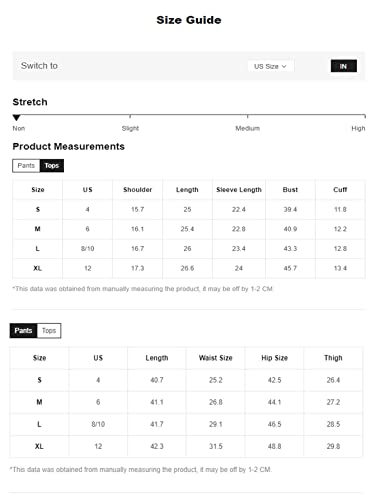Click the Hip Size column header
The image size is (375, 500).
point(274,358)
